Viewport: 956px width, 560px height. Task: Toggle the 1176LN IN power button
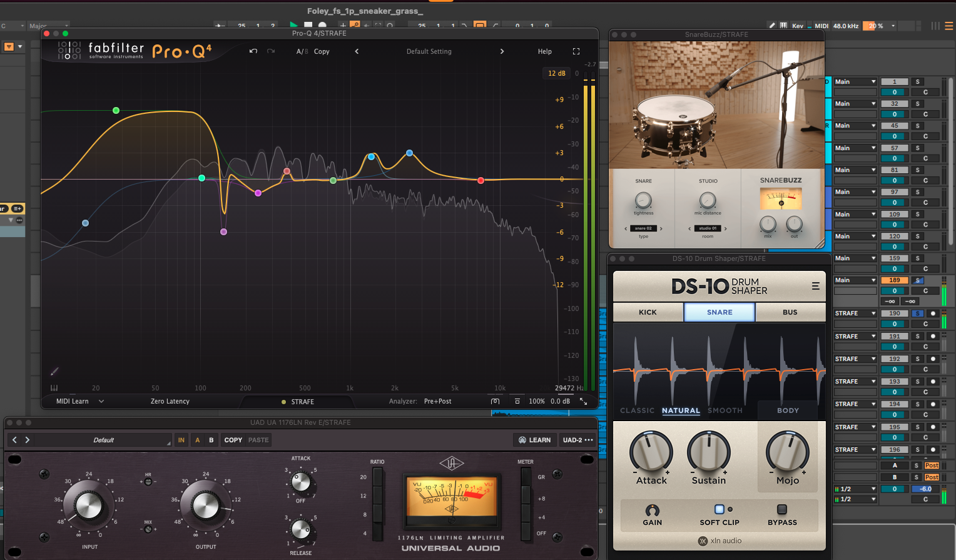(181, 440)
